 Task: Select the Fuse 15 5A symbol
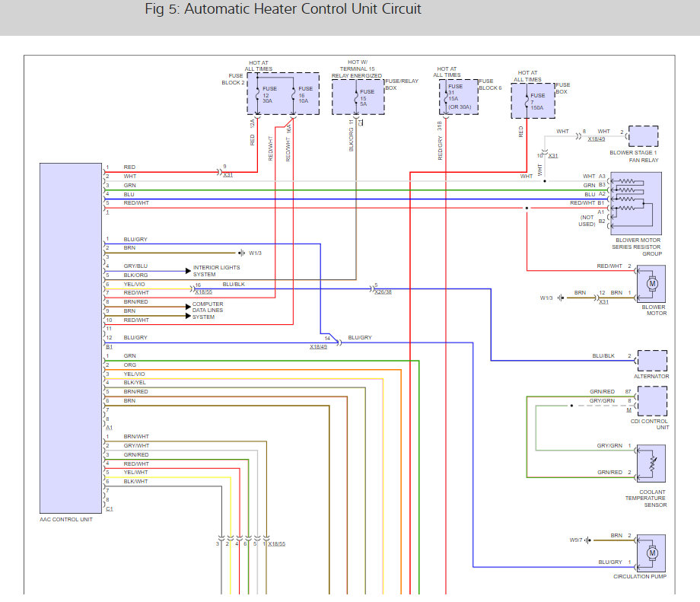pos(356,98)
